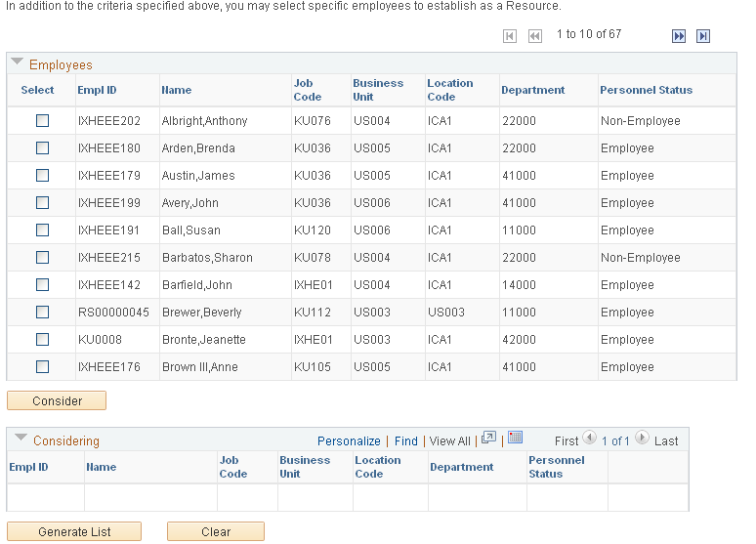Show next row in Considering grid
The image size is (756, 544).
click(x=642, y=438)
